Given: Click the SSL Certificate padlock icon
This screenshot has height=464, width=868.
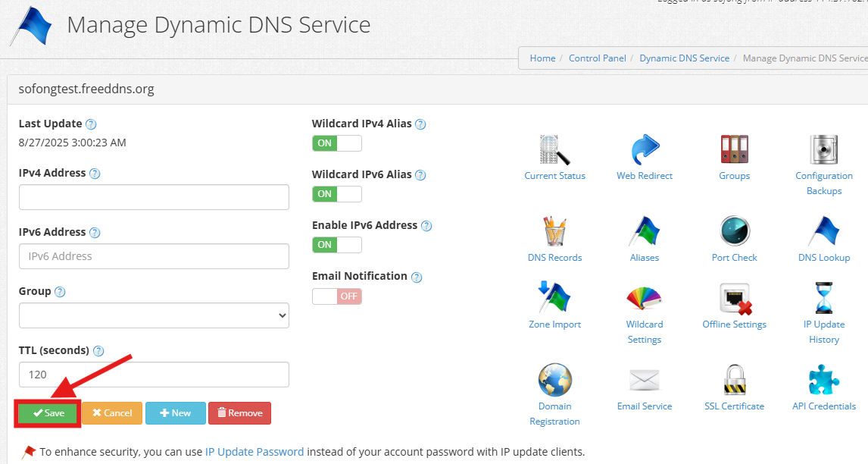Looking at the screenshot, I should 734,380.
